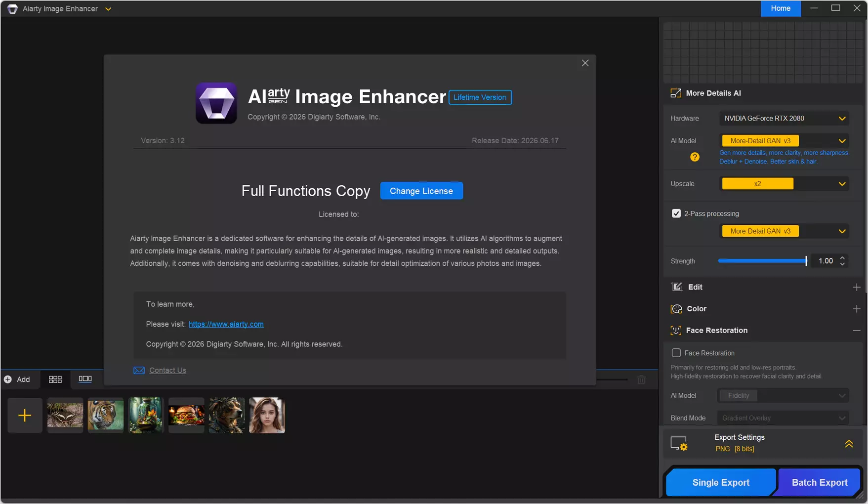Open the 2-Pass model dropdown
This screenshot has width=868, height=504.
coord(785,231)
